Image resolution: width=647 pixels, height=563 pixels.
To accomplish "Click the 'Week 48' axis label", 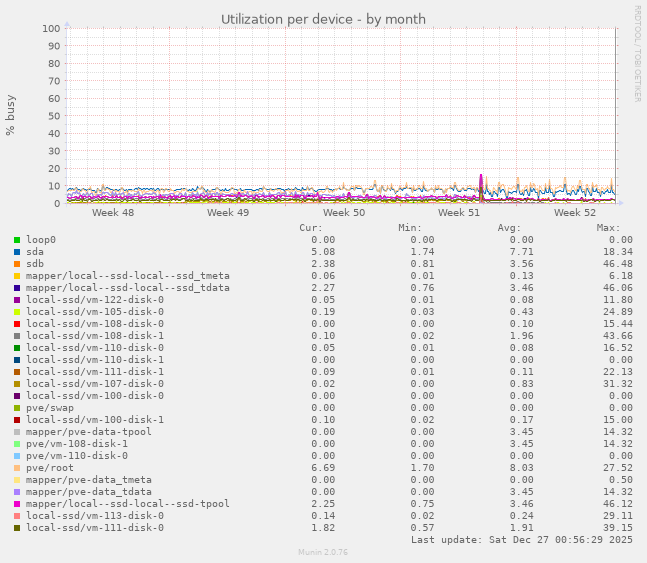I will (113, 213).
